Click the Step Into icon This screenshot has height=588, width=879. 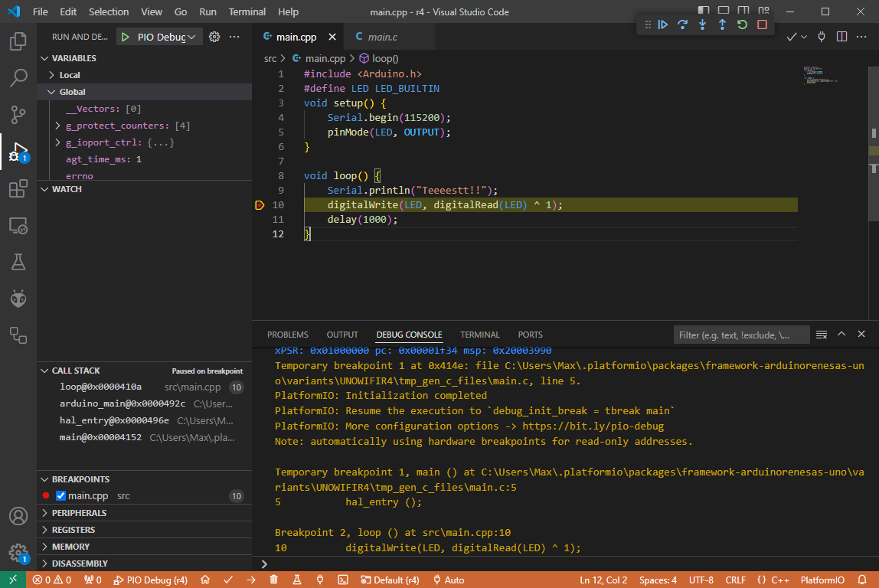point(702,24)
